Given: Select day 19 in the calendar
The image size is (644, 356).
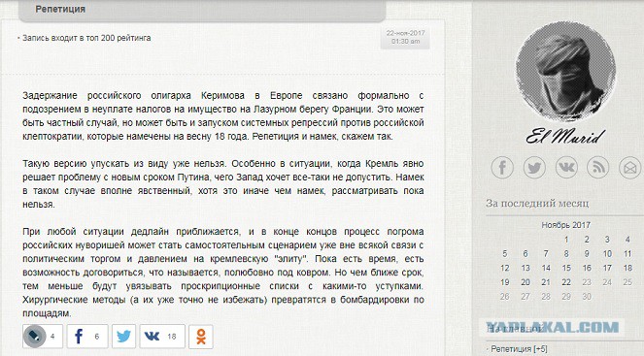Looking at the screenshot, I should 505,282.
